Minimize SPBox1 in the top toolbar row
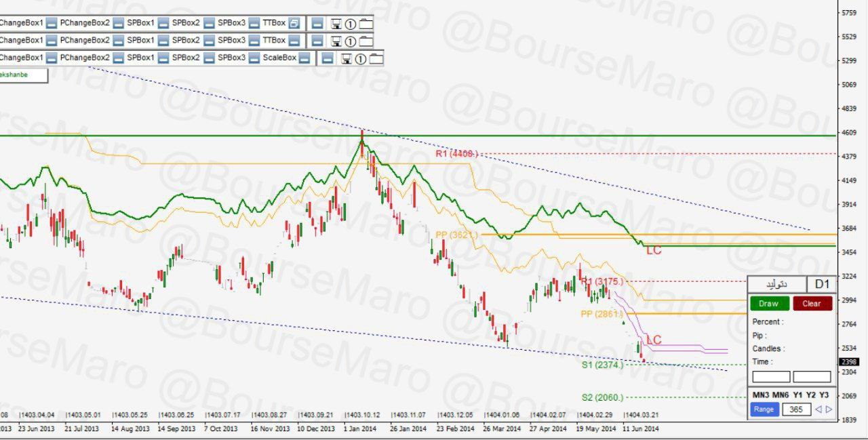868x440 pixels. pos(163,23)
